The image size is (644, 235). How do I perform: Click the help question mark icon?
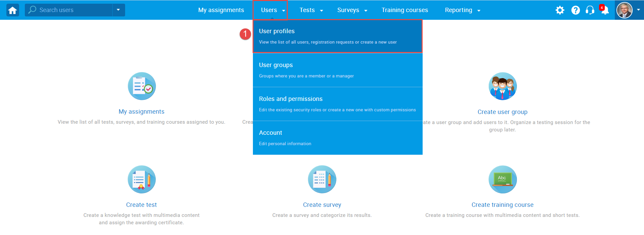click(x=575, y=10)
